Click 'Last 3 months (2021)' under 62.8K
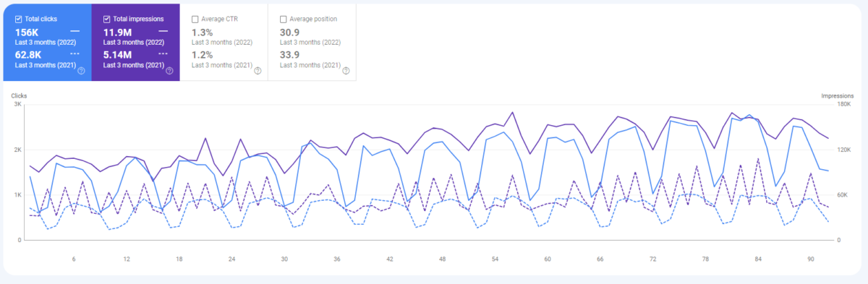Viewport: 868px width, 284px height. pyautogui.click(x=46, y=65)
